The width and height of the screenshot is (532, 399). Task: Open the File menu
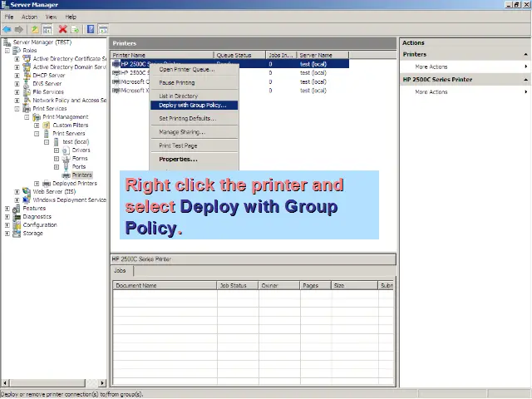[x=9, y=17]
